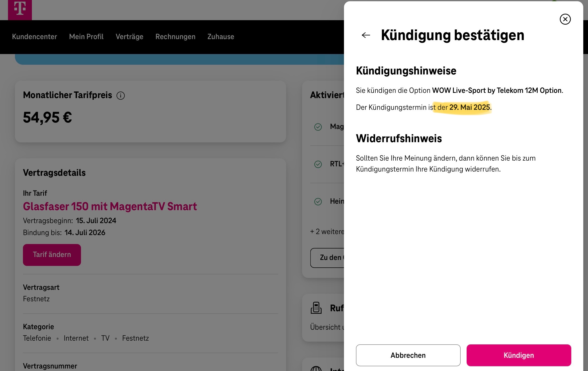Click the checkmark icon beside Mag option
Image resolution: width=588 pixels, height=371 pixels.
click(x=318, y=127)
